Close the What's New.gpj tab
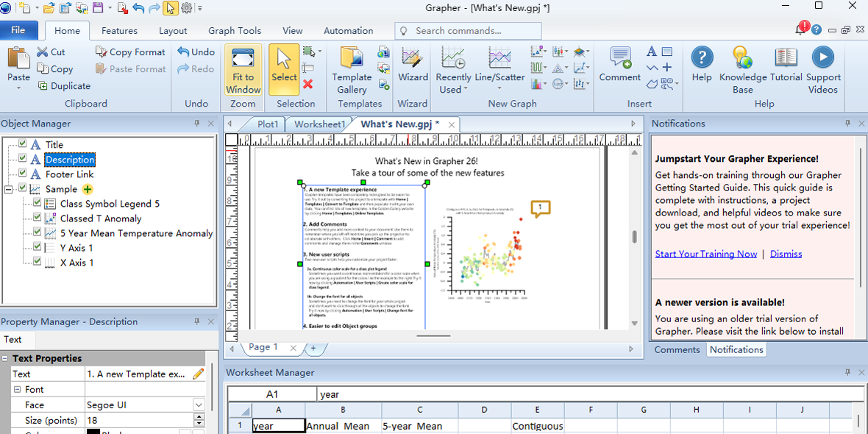The height and width of the screenshot is (434, 868). coord(452,124)
